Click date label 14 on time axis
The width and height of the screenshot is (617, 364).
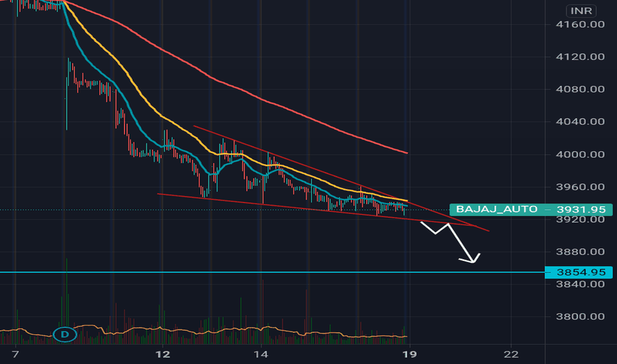[261, 354]
